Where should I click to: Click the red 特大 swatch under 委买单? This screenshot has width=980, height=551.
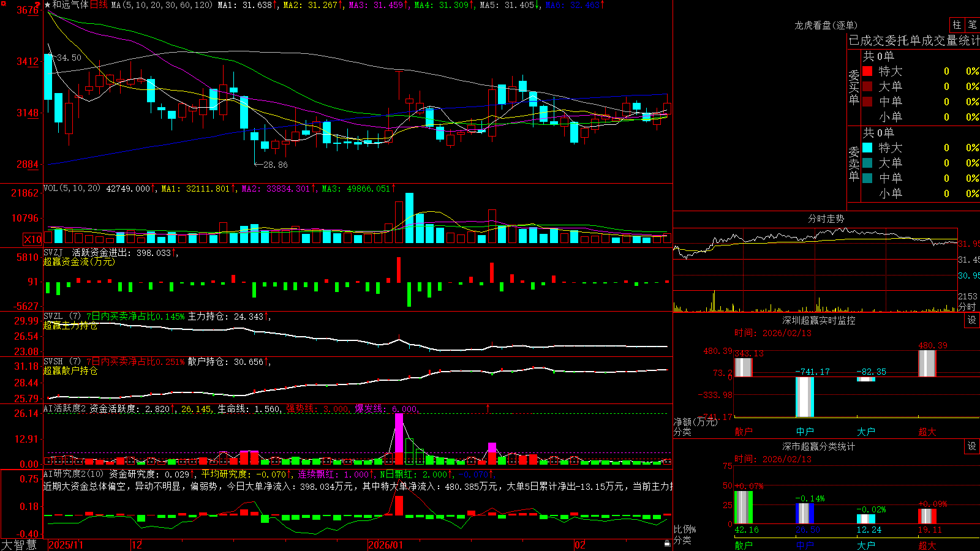pos(867,71)
